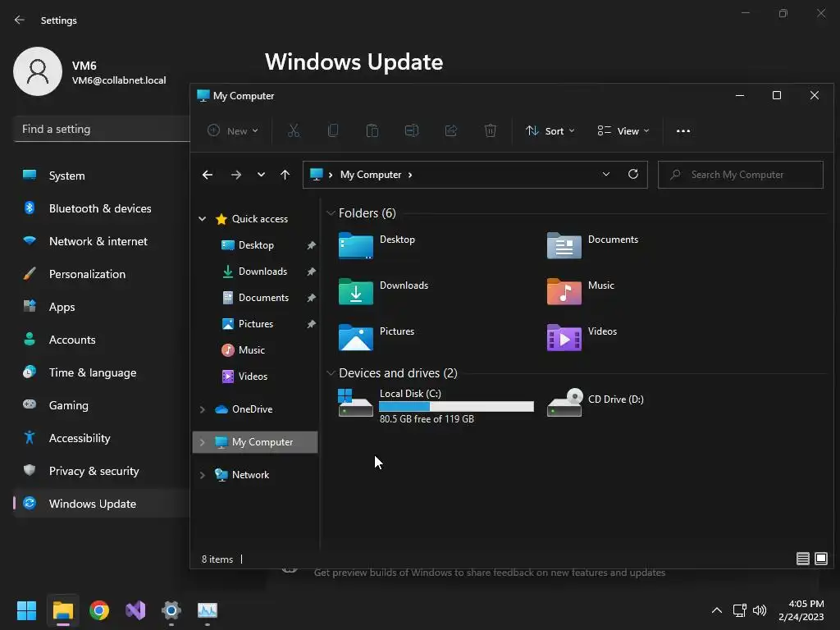
Task: Open the New item dropdown
Action: click(233, 130)
